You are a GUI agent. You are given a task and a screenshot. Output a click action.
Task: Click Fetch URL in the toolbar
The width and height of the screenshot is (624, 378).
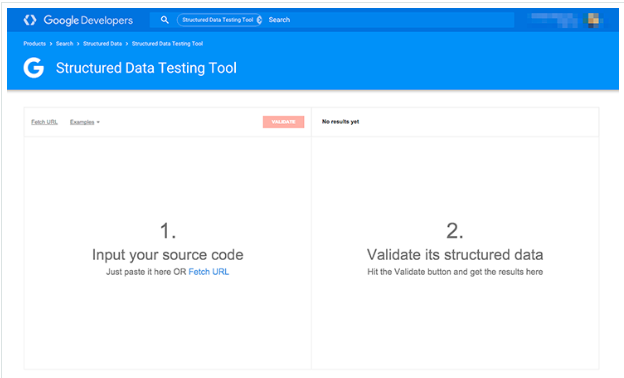click(x=44, y=122)
